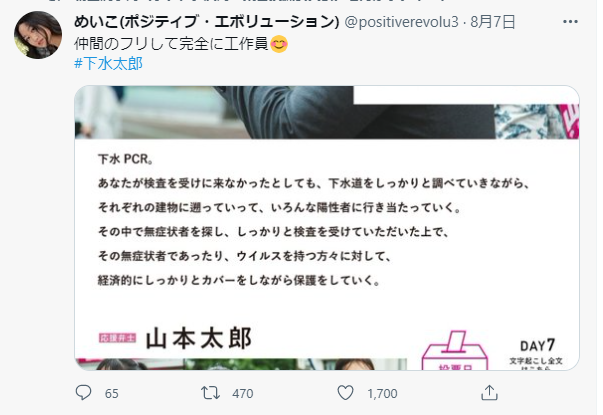603x415 pixels.
Task: Open the share upload icon
Action: 489,393
